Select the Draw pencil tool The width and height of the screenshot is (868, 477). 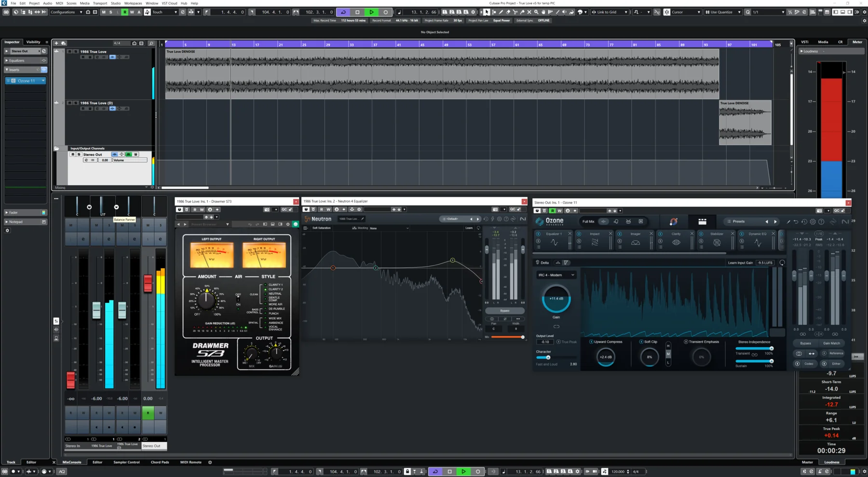(x=501, y=12)
